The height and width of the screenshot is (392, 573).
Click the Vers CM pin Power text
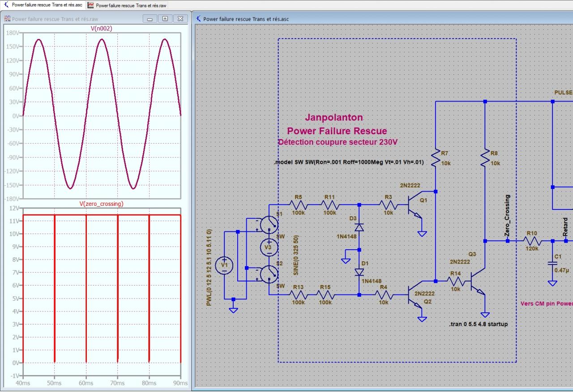click(x=547, y=303)
